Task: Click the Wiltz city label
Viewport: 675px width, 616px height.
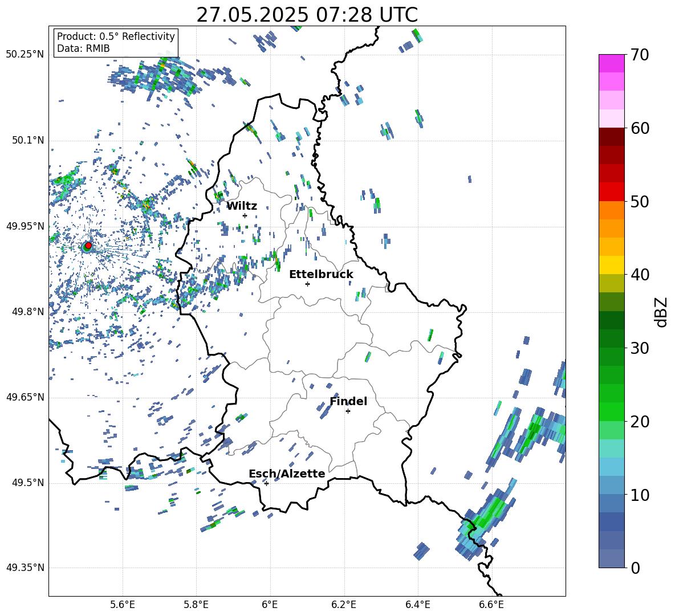Action: [x=242, y=206]
